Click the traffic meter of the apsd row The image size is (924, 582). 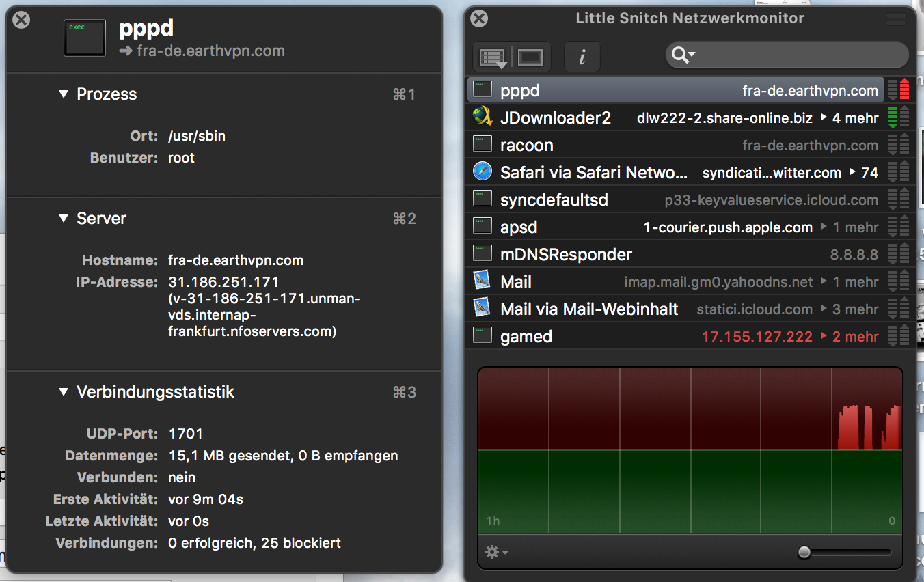click(899, 226)
